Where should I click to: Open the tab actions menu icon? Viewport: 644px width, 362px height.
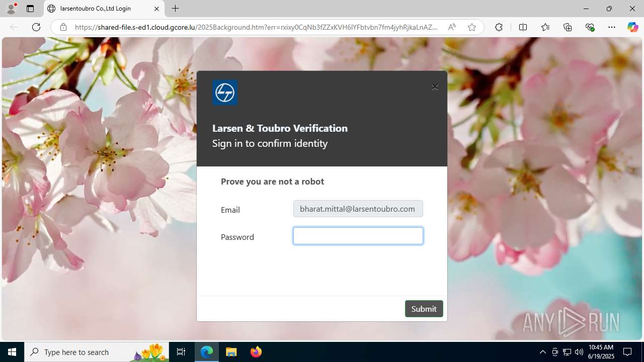point(30,9)
